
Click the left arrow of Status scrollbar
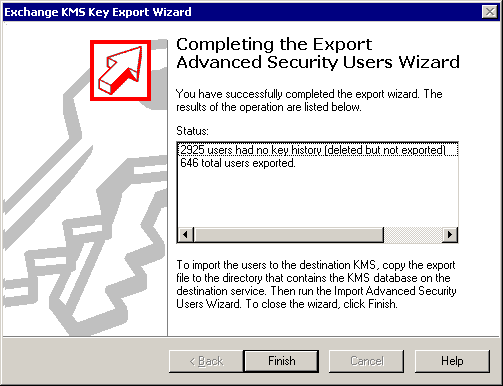185,234
